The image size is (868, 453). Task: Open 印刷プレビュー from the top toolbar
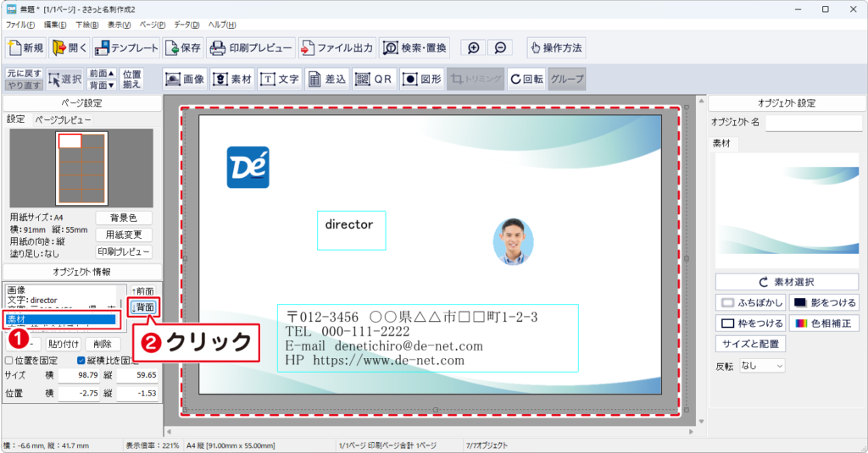coord(251,48)
